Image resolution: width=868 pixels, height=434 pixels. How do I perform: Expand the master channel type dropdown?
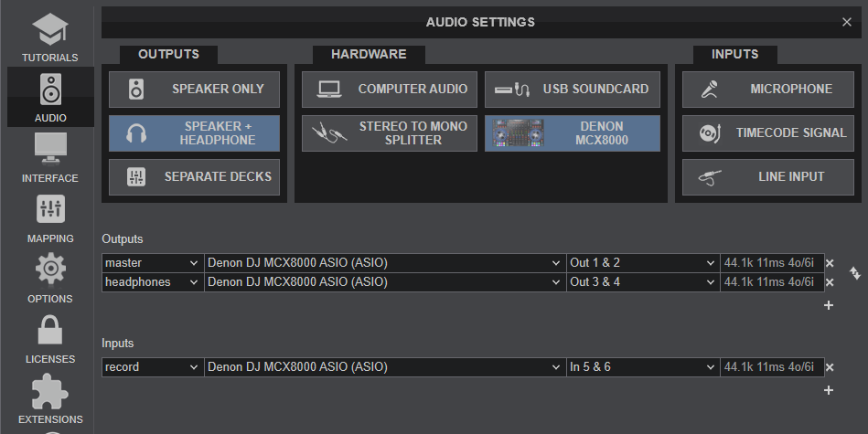click(152, 263)
